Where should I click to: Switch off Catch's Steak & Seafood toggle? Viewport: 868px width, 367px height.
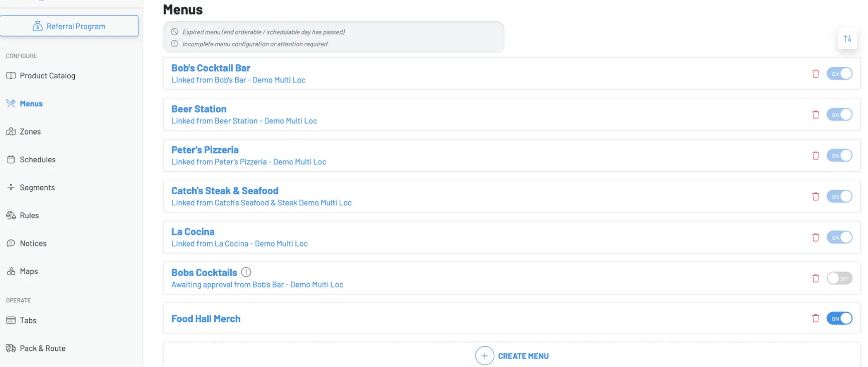tap(839, 196)
